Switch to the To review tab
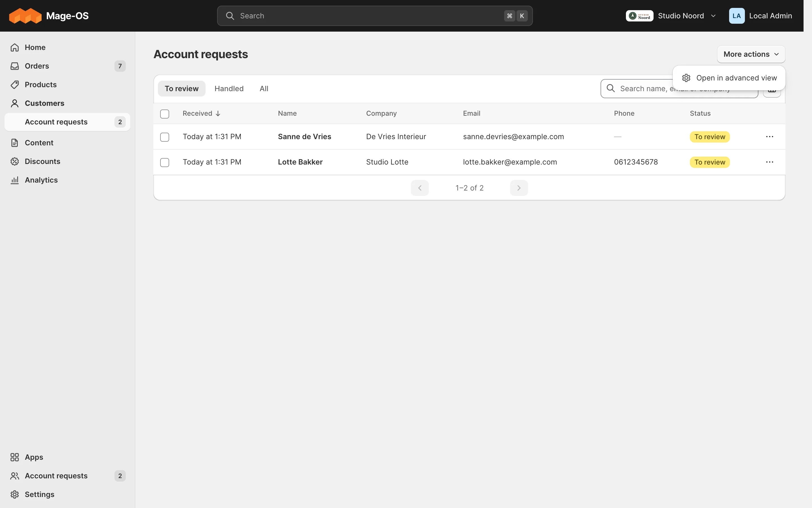Screen dimensions: 812x508 point(182,89)
